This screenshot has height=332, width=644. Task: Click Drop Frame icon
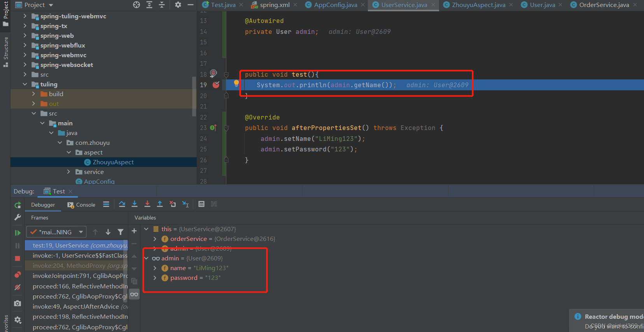tap(173, 204)
